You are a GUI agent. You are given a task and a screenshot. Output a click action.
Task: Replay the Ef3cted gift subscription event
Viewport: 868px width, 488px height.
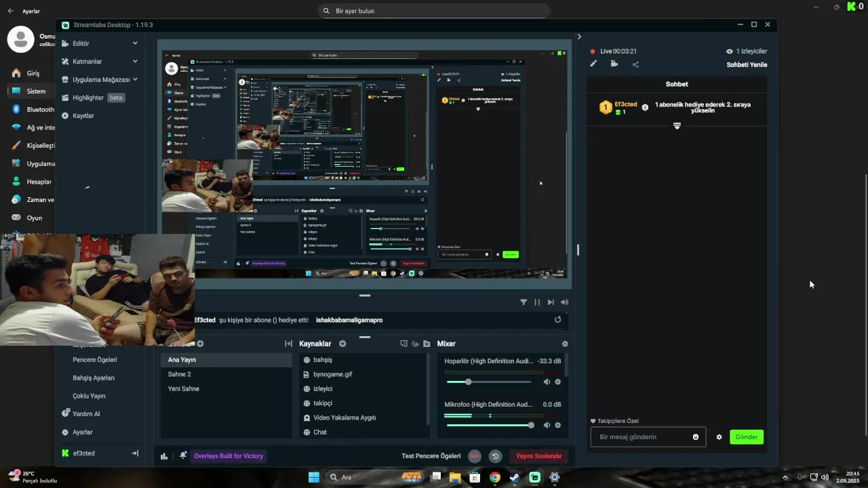click(x=558, y=320)
